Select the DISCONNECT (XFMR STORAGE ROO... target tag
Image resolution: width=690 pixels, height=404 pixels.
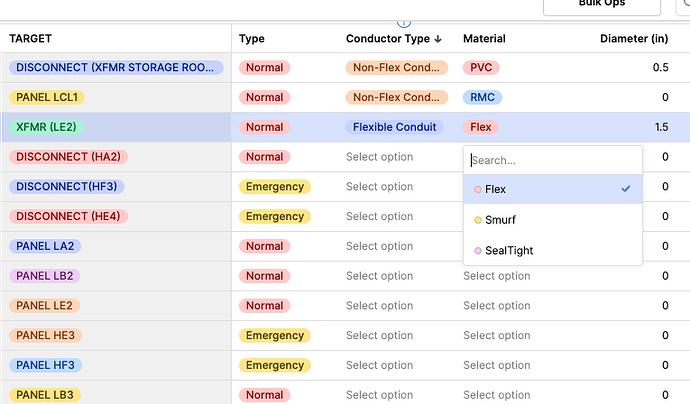116,67
